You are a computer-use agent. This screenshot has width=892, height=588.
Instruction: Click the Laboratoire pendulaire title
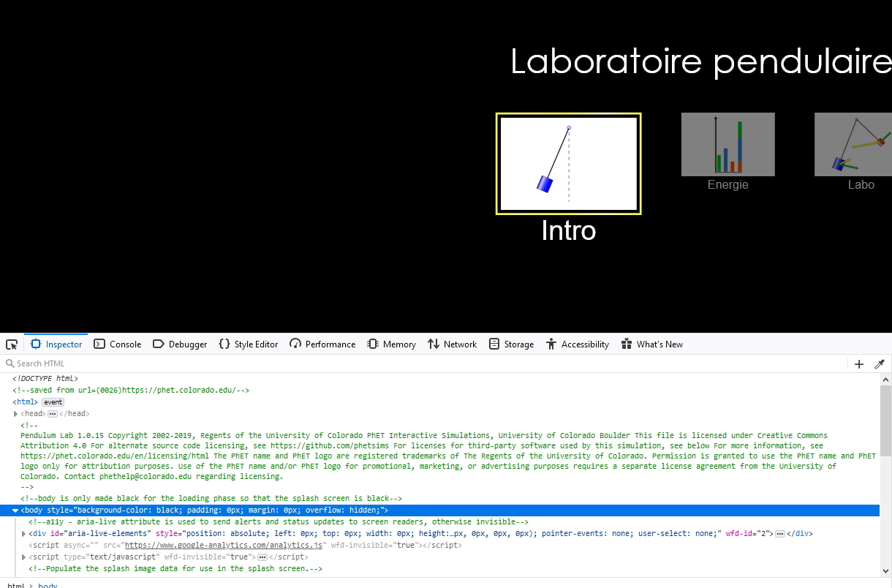coord(700,61)
